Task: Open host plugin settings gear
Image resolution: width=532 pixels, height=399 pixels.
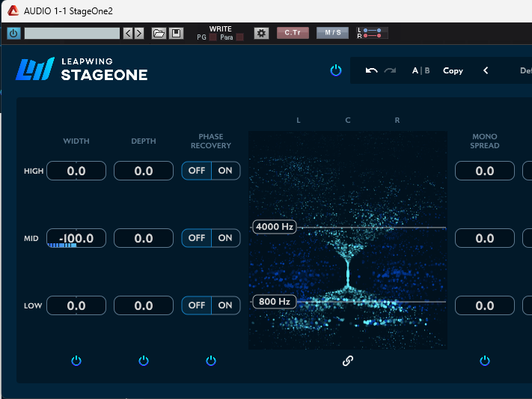Action: pyautogui.click(x=261, y=33)
